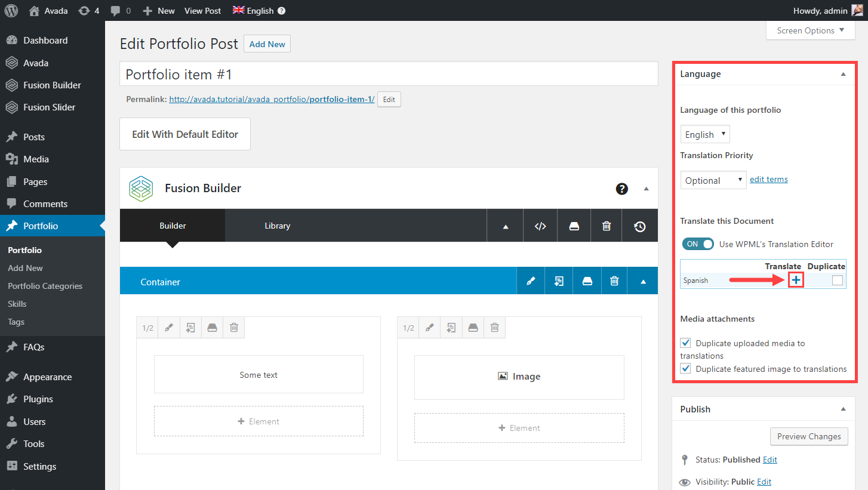Clone the Some text column
This screenshot has height=490, width=868.
(x=190, y=328)
